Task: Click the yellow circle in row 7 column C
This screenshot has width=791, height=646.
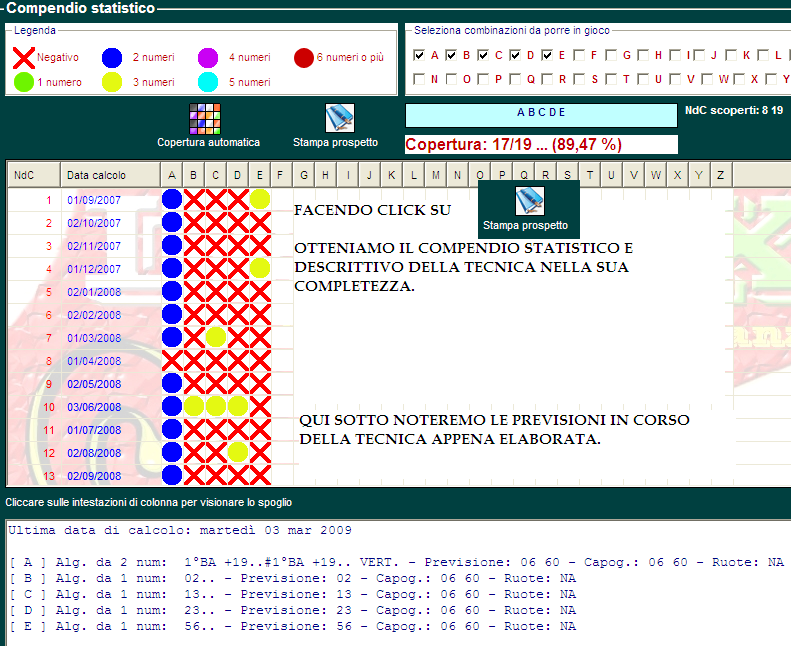Action: 216,337
